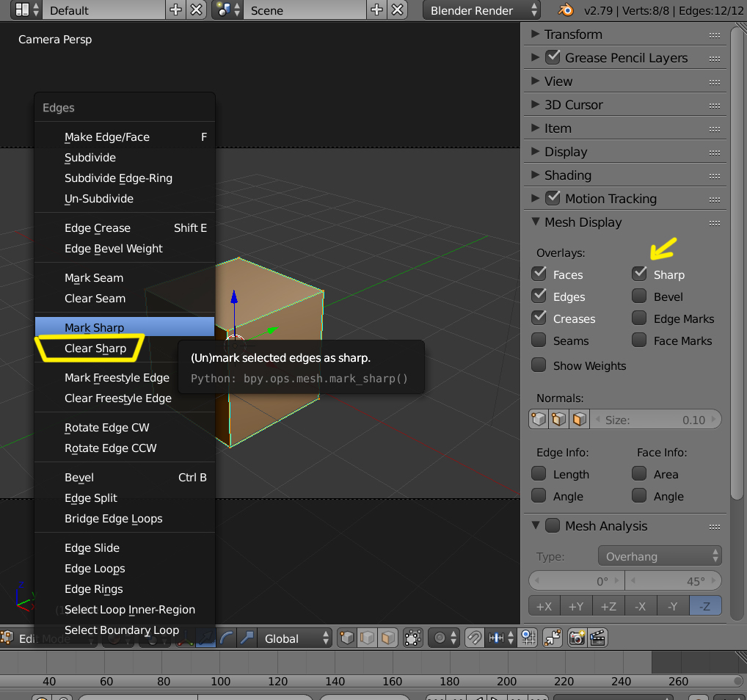
Task: Choose Mark Freestyle Edge
Action: coord(124,378)
